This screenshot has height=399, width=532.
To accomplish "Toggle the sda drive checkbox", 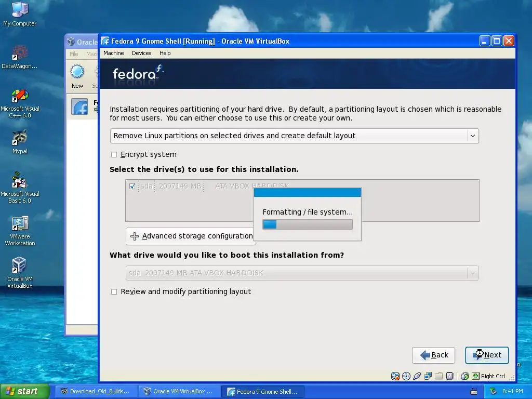I will 132,187.
